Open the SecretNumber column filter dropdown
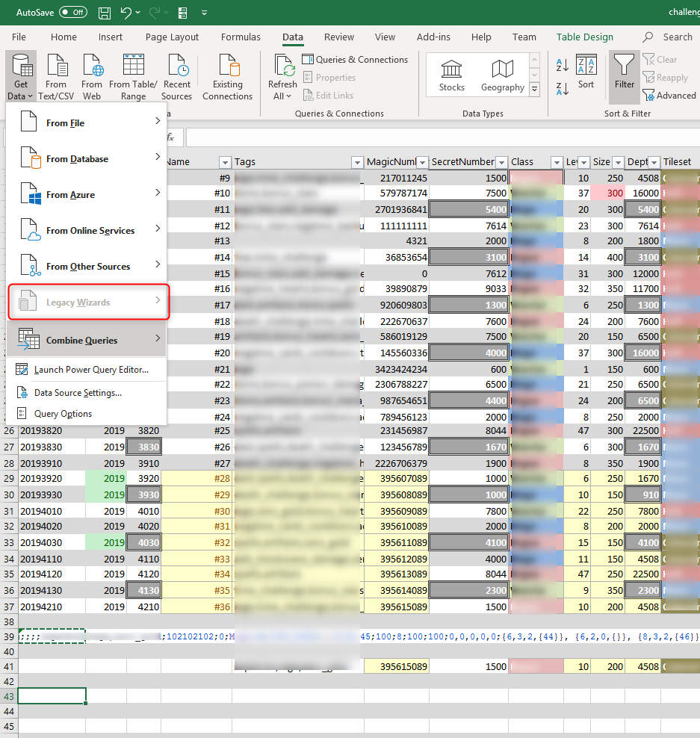The image size is (700, 738). [x=502, y=162]
